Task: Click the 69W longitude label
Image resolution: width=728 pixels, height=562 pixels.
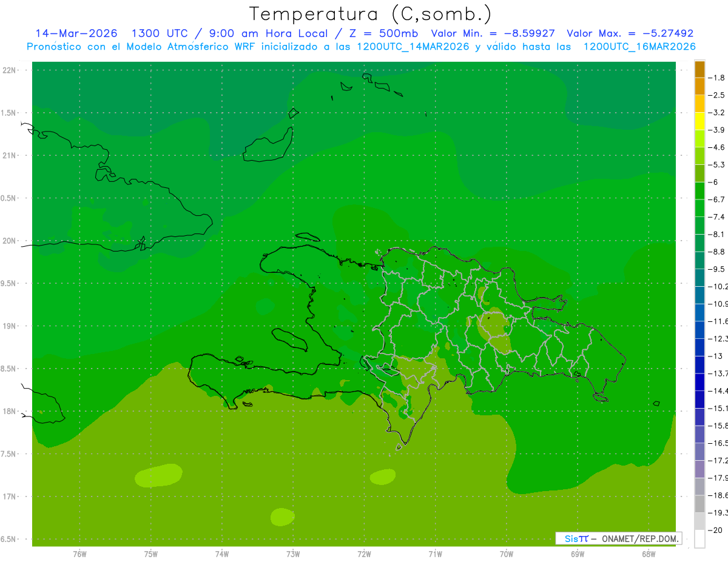Action: (577, 554)
